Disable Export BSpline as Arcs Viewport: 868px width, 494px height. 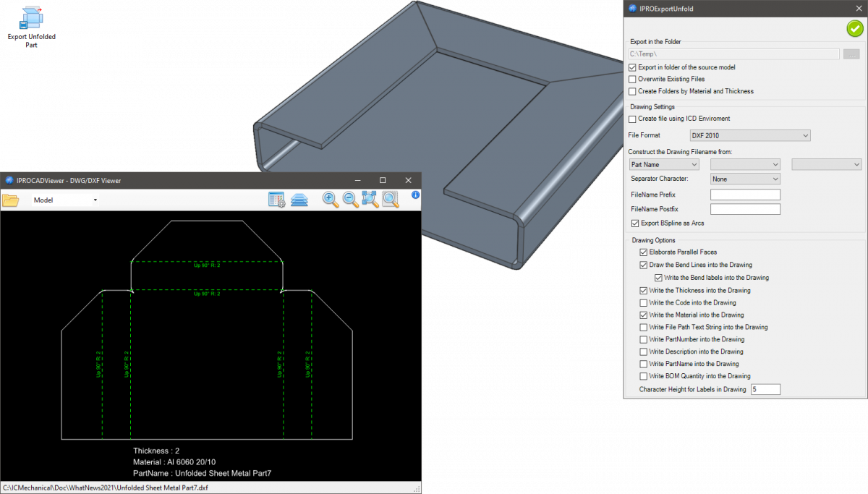point(635,223)
